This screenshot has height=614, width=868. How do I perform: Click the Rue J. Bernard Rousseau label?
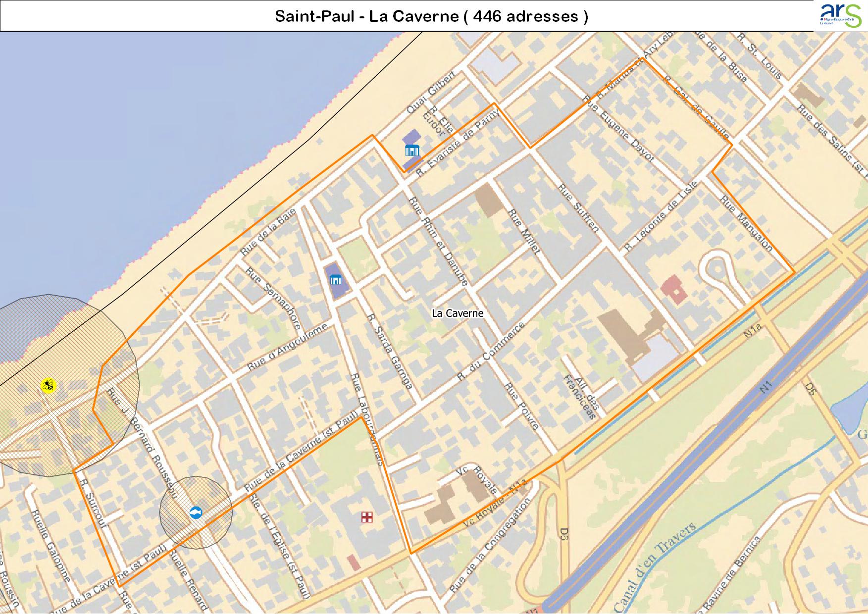coord(142,442)
